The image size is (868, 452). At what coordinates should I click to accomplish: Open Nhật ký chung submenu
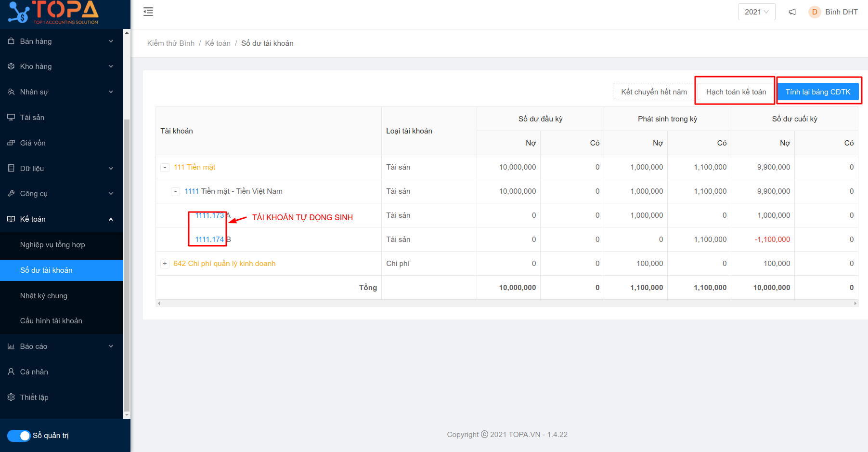(62, 296)
